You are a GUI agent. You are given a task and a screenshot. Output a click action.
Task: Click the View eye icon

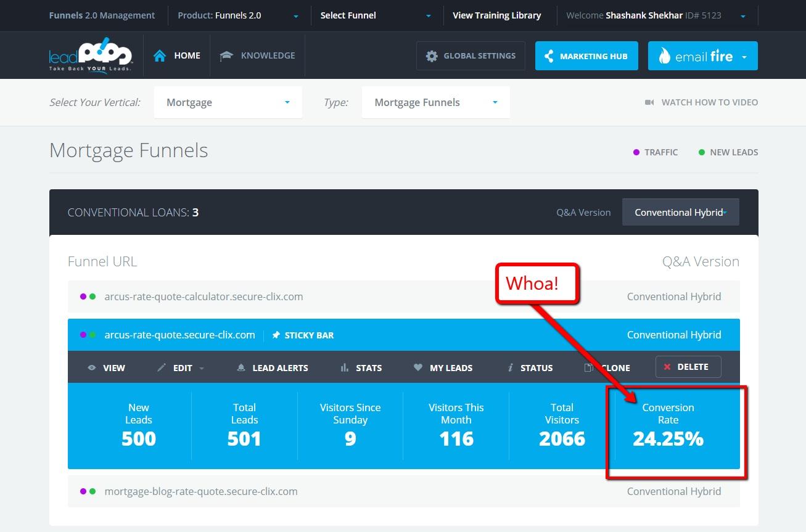click(92, 367)
